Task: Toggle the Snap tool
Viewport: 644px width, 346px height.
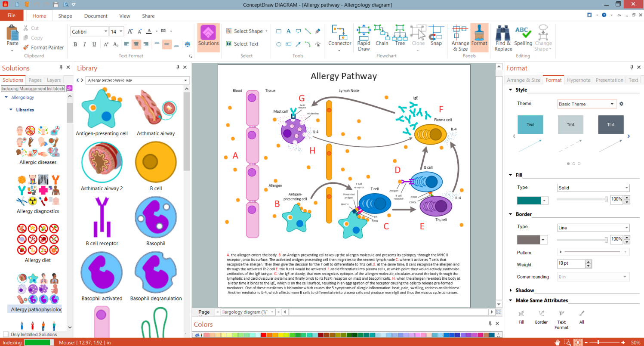Action: coord(436,35)
